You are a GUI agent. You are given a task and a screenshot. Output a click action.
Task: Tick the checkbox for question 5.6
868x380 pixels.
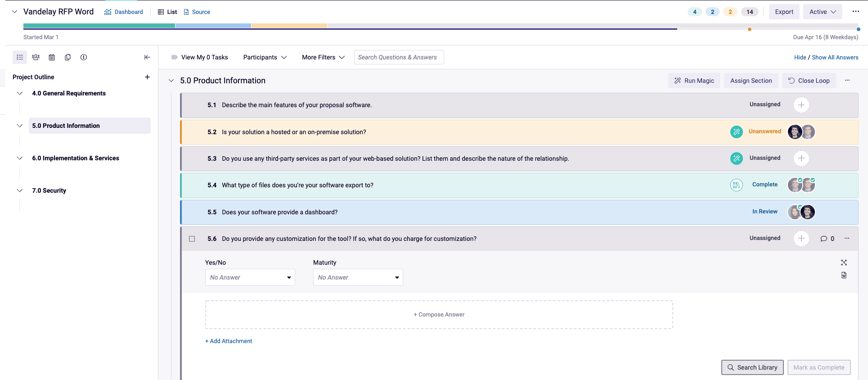click(x=192, y=239)
